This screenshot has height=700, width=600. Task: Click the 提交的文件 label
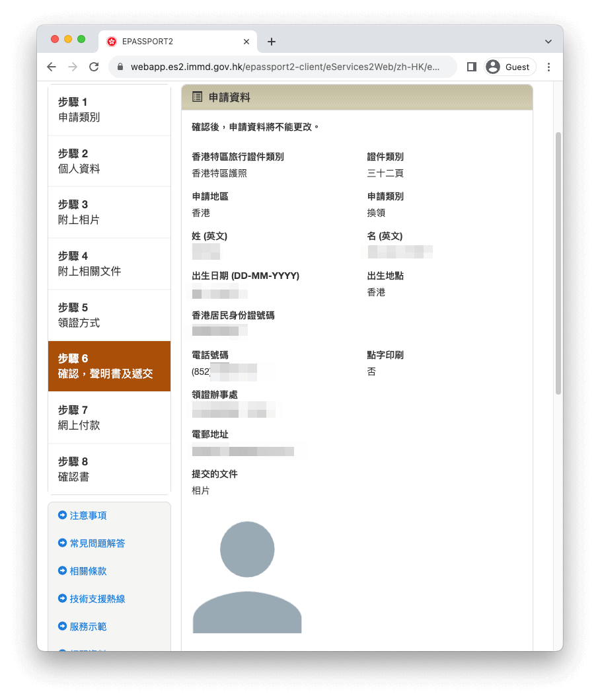tap(215, 474)
